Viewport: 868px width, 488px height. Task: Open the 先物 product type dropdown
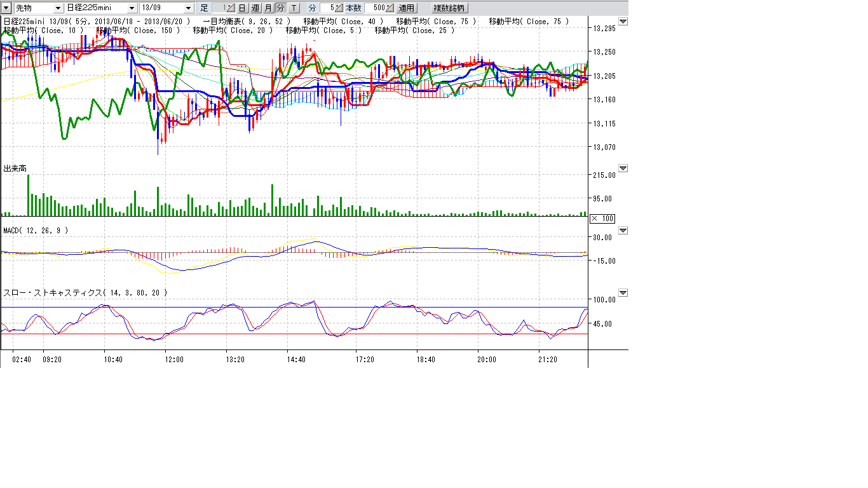tap(58, 8)
